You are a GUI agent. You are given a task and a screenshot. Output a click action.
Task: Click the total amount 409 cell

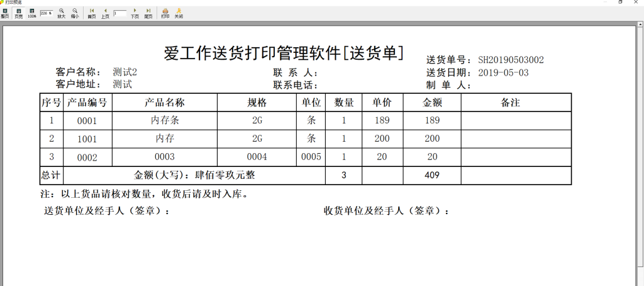tap(432, 175)
